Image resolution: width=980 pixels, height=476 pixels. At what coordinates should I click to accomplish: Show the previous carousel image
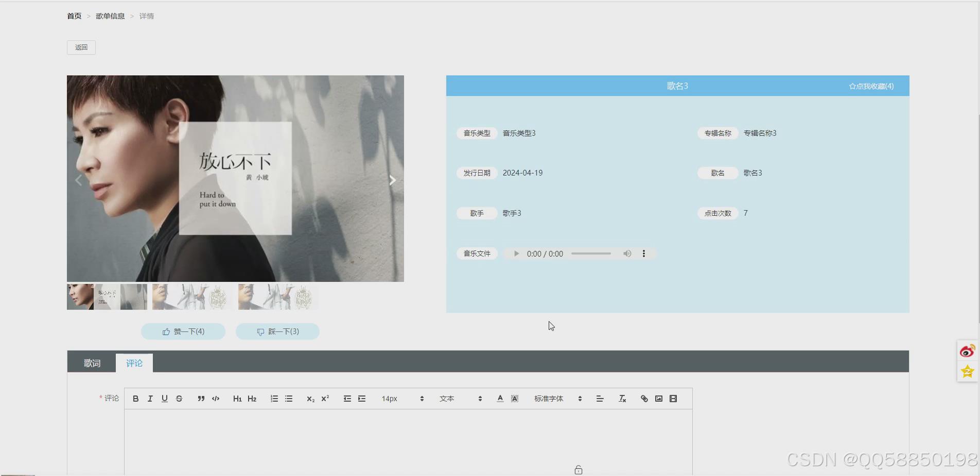pos(79,180)
